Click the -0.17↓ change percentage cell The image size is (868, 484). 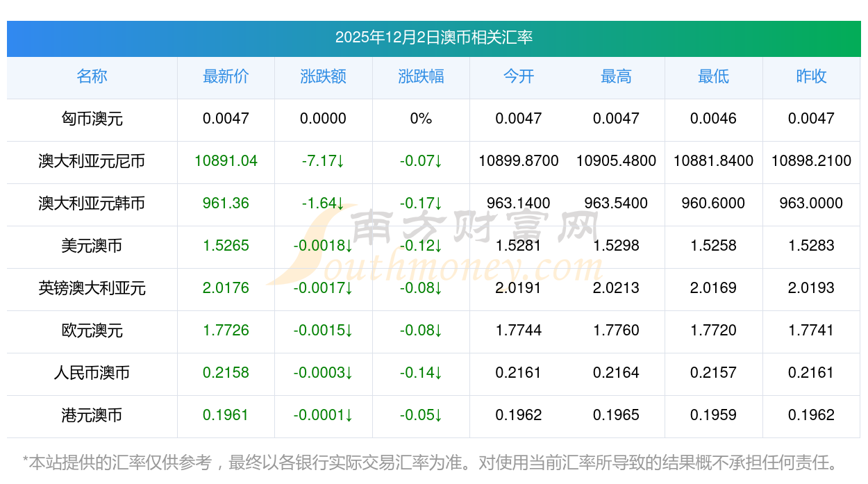coord(421,203)
